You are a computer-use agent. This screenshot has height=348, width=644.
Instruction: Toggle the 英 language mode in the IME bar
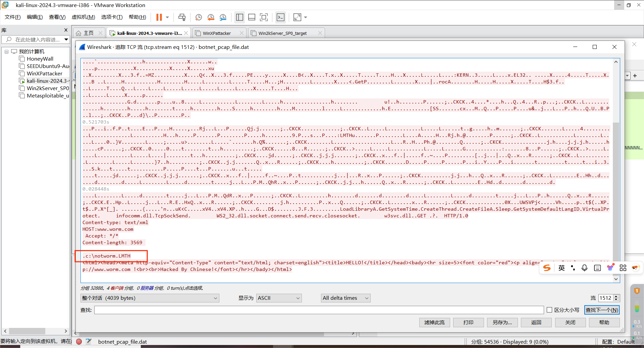[561, 268]
